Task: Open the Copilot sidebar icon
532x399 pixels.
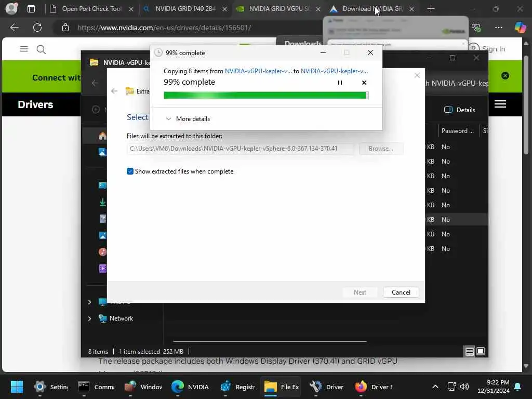Action: pyautogui.click(x=520, y=28)
